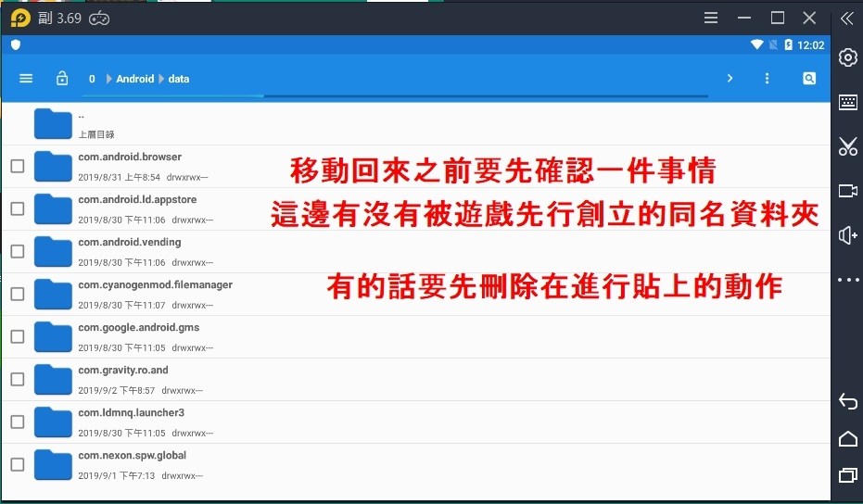Click the video recorder icon in the sidebar
The height and width of the screenshot is (504, 863).
pyautogui.click(x=847, y=191)
